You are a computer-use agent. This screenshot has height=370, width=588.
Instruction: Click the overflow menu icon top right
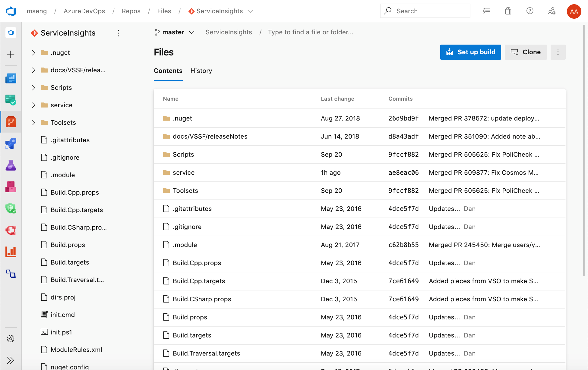[x=558, y=52]
